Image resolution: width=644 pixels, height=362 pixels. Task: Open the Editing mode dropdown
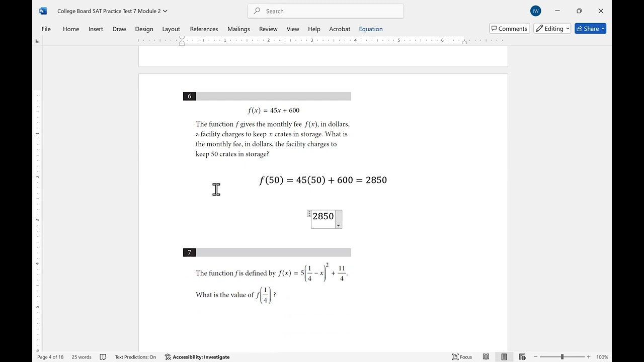[x=552, y=29]
